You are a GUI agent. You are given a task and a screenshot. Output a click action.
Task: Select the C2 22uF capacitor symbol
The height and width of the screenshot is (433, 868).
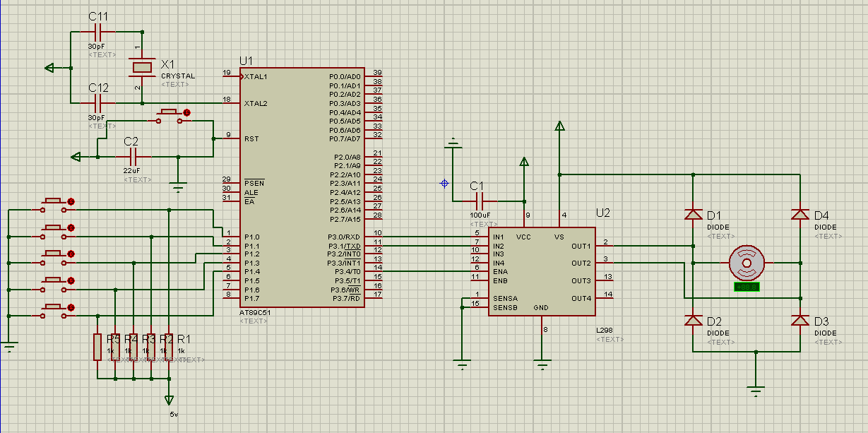pos(132,157)
